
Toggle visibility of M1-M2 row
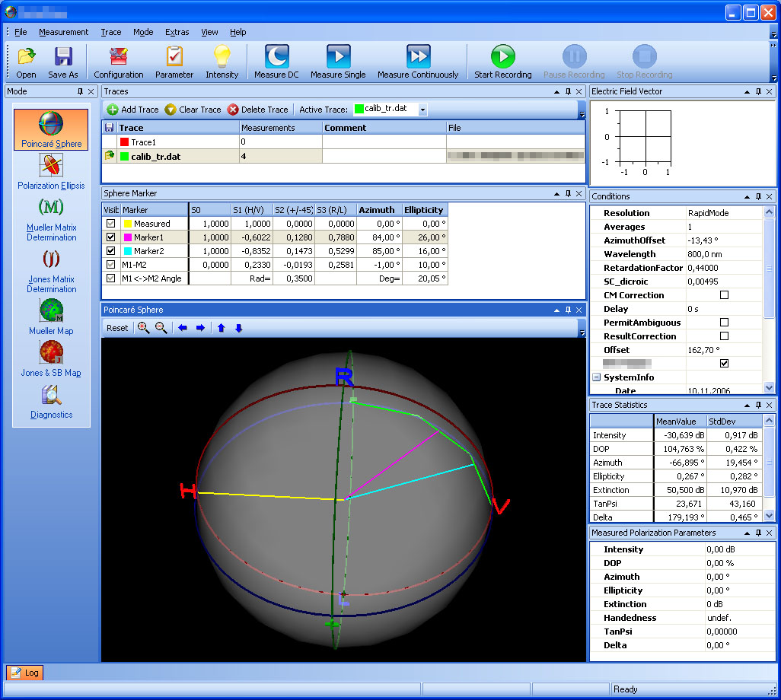click(111, 265)
